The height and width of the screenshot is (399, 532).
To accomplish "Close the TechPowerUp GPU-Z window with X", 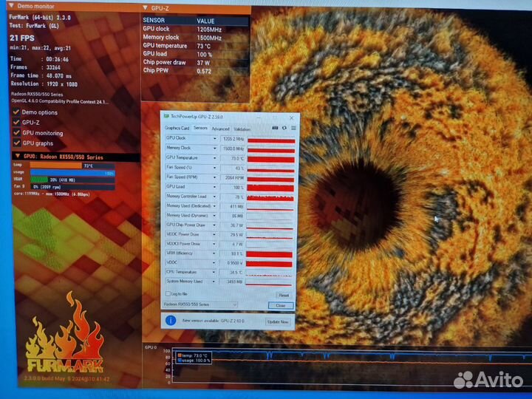I will click(291, 117).
